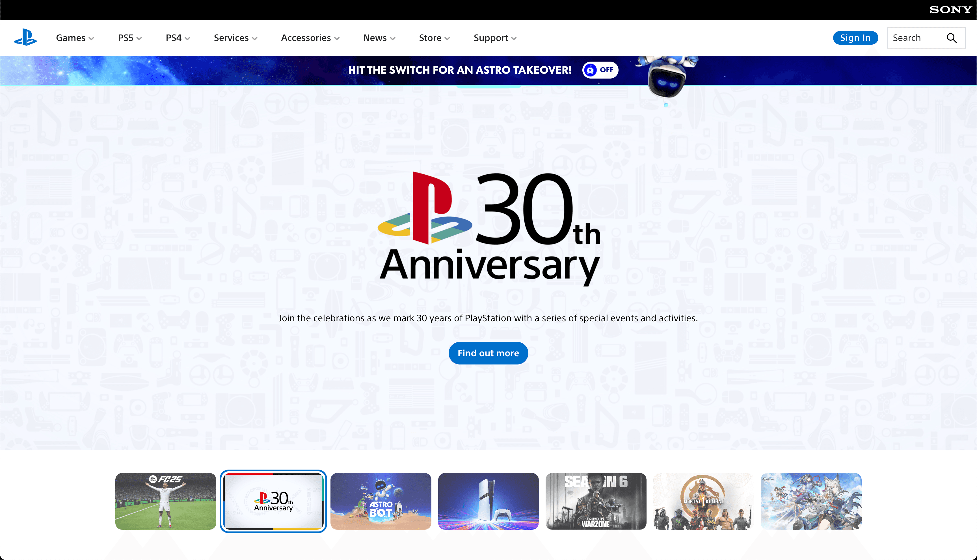Viewport: 977px width, 560px height.
Task: Click the Sony logo in top bar
Action: point(950,10)
